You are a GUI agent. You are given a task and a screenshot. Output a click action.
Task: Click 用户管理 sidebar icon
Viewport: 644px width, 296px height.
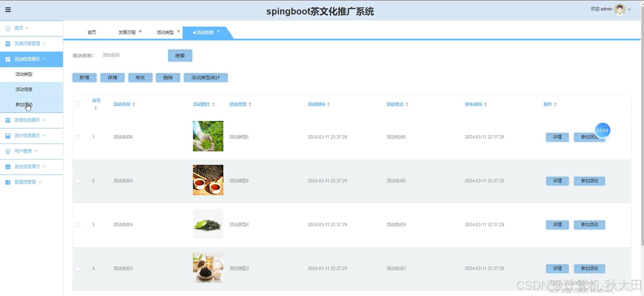pos(8,151)
